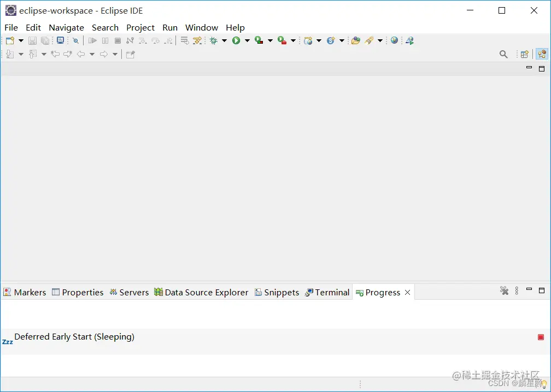Switch to the Properties tab
Viewport: 551px width, 392px height.
pos(78,292)
